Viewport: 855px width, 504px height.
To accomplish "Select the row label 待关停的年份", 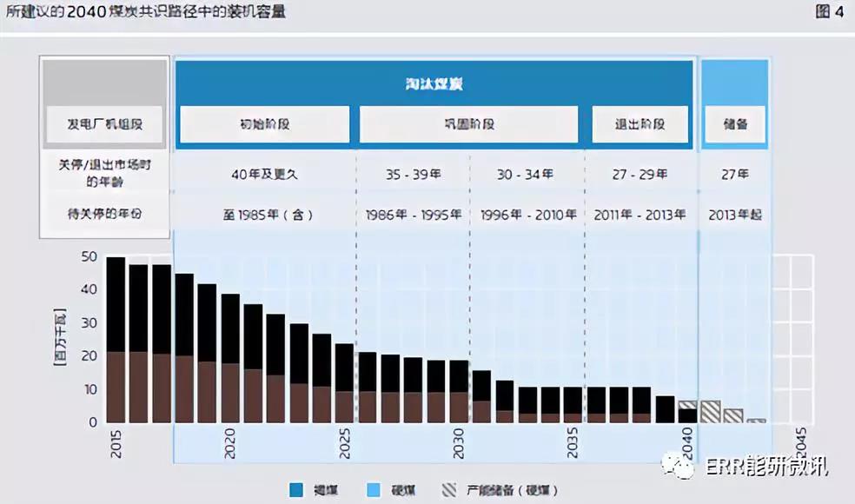I will 104,214.
